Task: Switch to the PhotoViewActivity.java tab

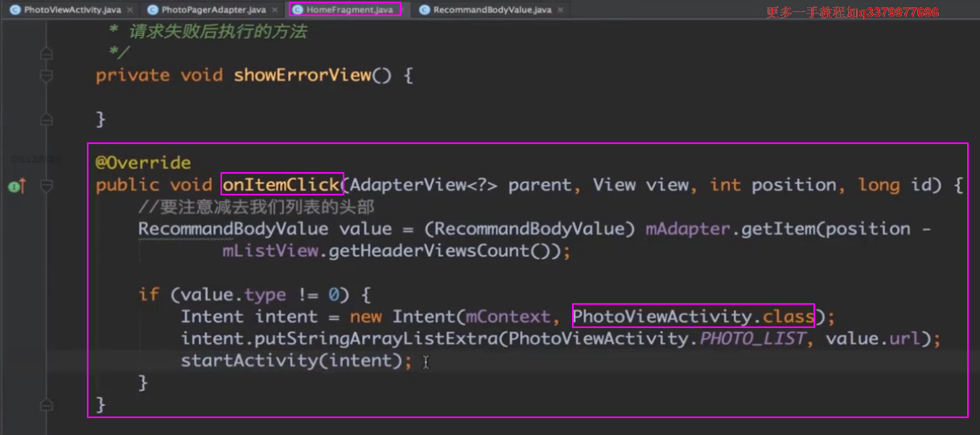Action: 72,10
